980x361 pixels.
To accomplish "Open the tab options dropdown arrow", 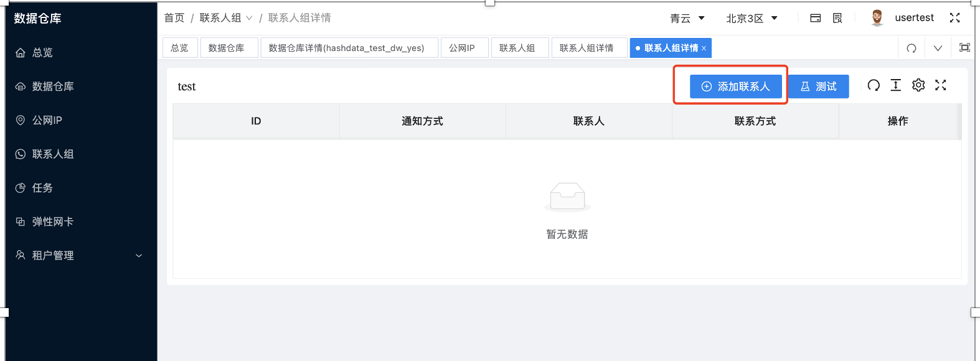I will 938,48.
